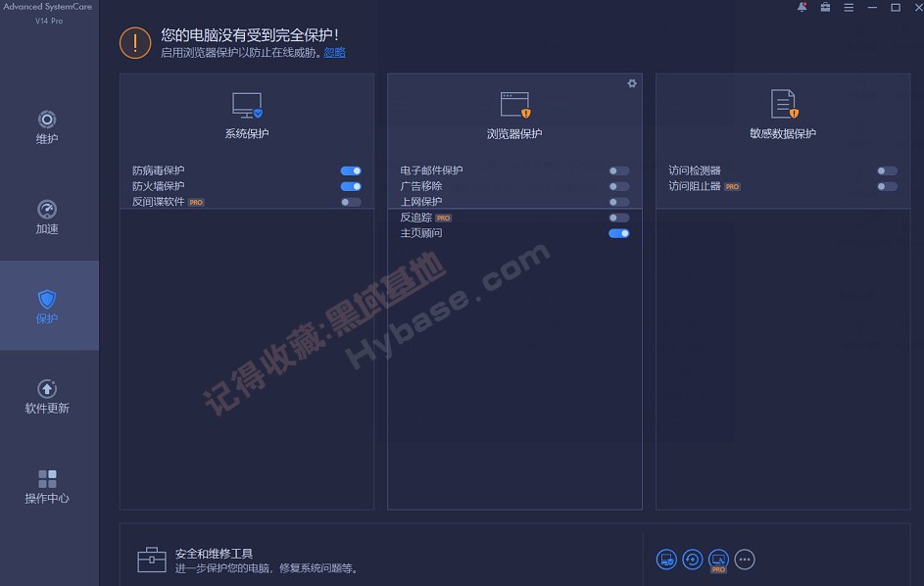Click the 系统保护 heading

point(247,134)
